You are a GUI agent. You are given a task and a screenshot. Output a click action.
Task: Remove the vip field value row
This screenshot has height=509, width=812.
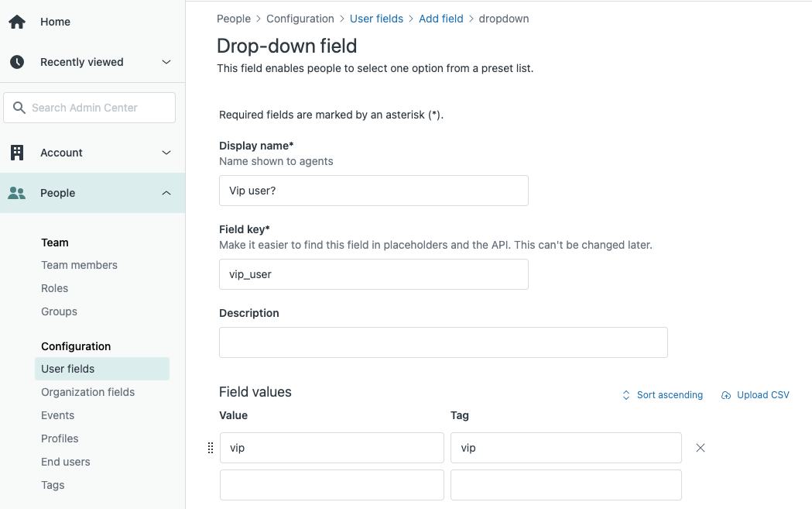click(x=701, y=448)
